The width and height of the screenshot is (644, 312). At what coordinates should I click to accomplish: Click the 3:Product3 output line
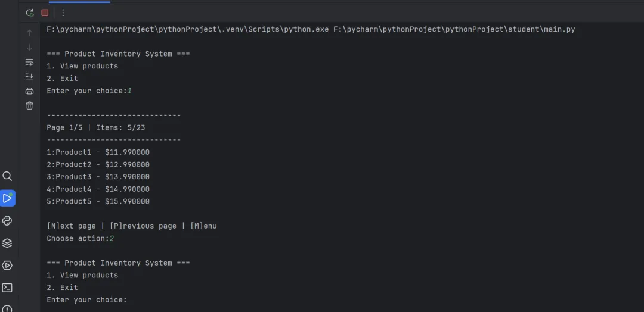point(98,177)
